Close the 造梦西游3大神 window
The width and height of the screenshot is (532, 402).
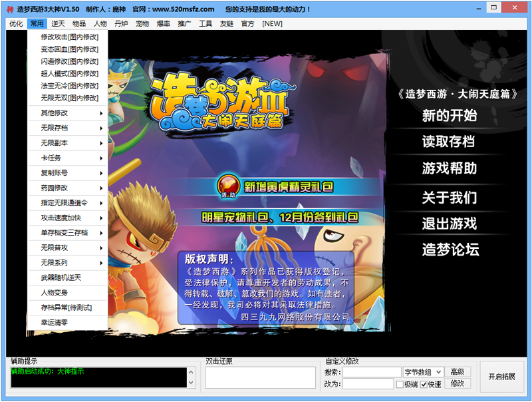515,7
